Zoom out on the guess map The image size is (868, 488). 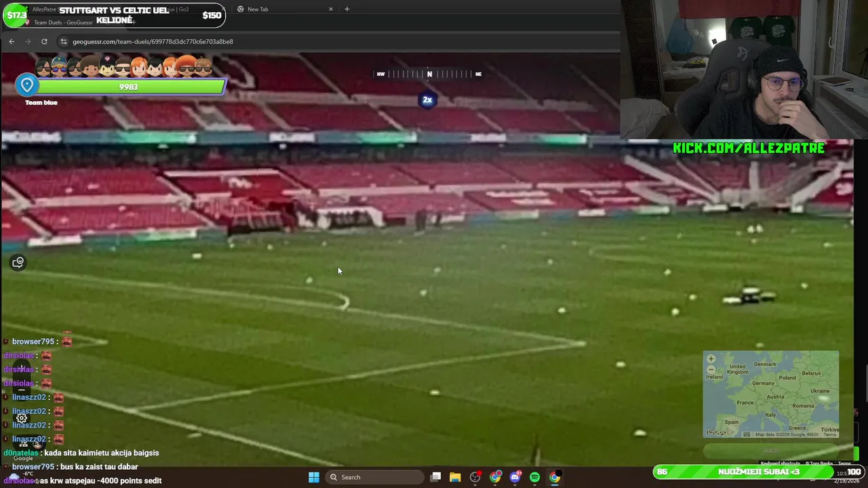pyautogui.click(x=711, y=369)
